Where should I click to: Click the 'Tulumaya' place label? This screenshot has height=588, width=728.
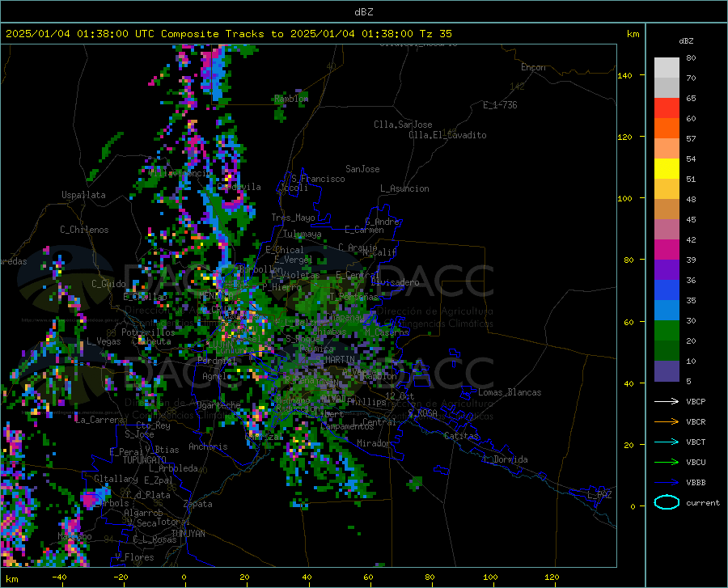(302, 234)
